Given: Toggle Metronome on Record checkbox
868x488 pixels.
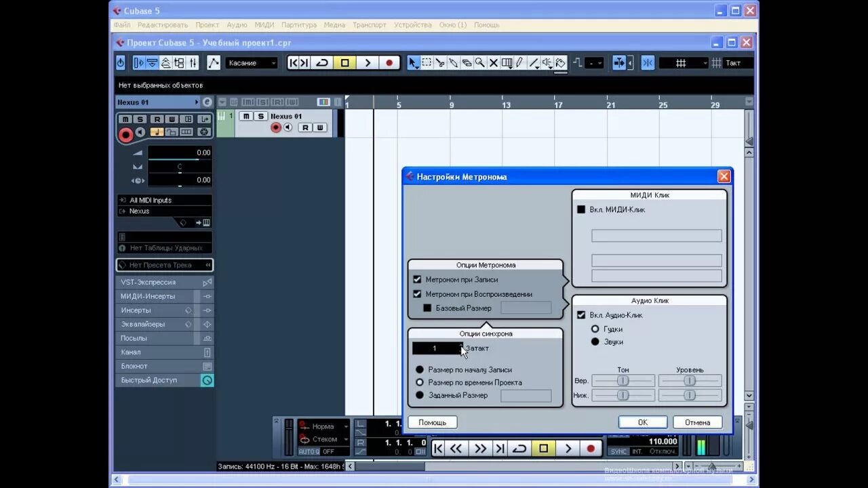Looking at the screenshot, I should pyautogui.click(x=417, y=279).
